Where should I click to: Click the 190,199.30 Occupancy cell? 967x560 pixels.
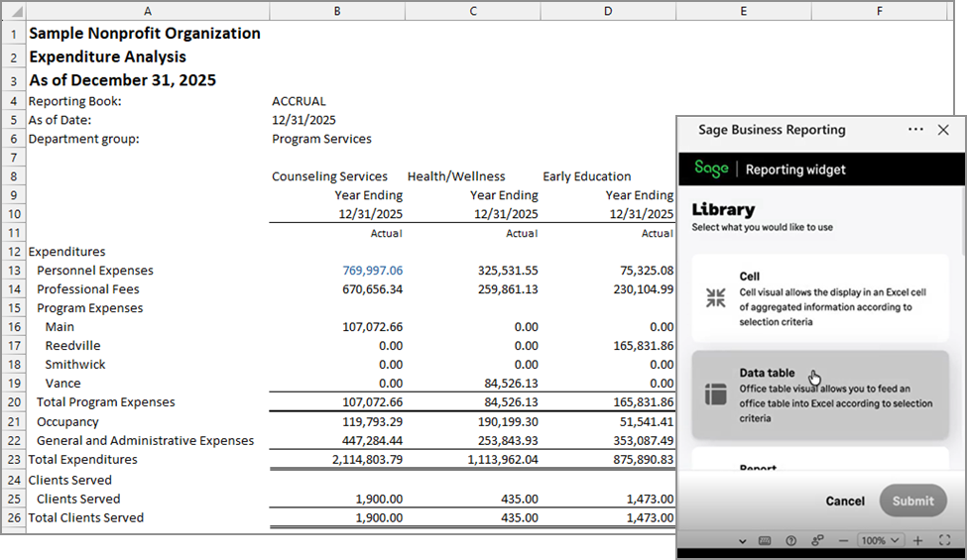pyautogui.click(x=472, y=422)
